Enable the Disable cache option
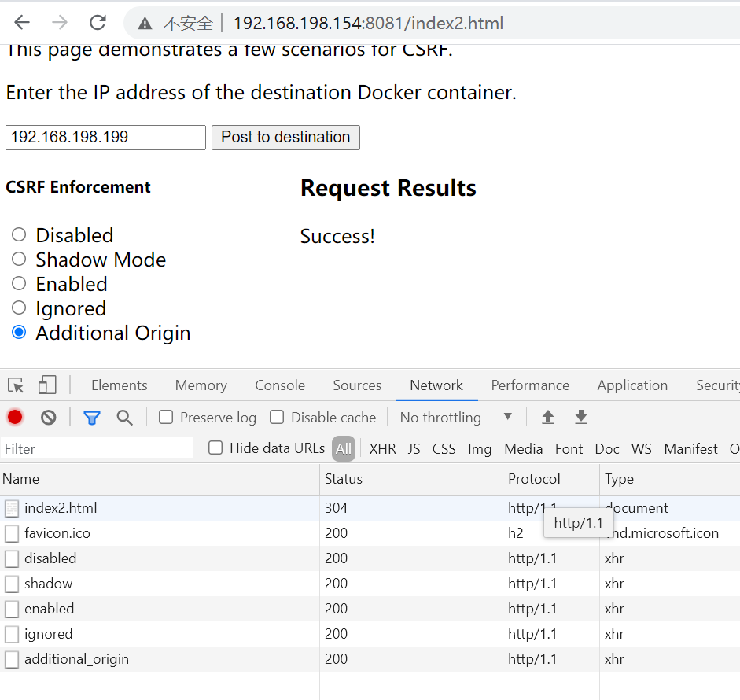This screenshot has height=700, width=740. click(277, 417)
